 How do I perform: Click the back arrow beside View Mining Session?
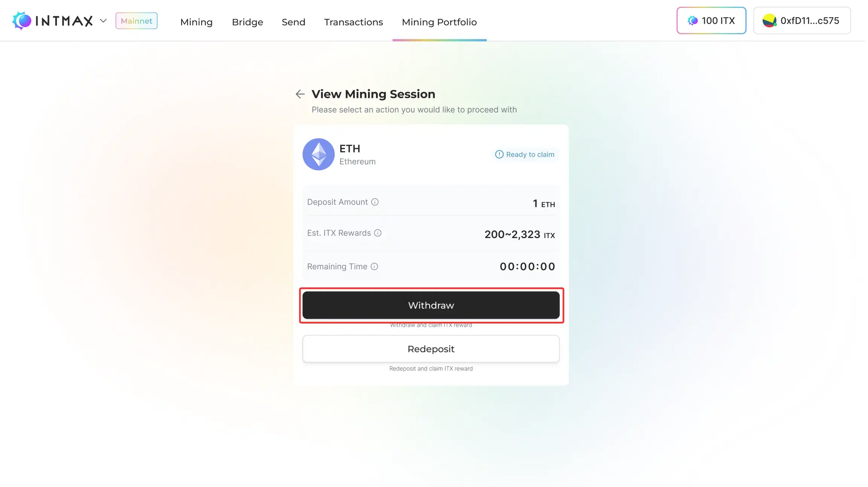300,94
